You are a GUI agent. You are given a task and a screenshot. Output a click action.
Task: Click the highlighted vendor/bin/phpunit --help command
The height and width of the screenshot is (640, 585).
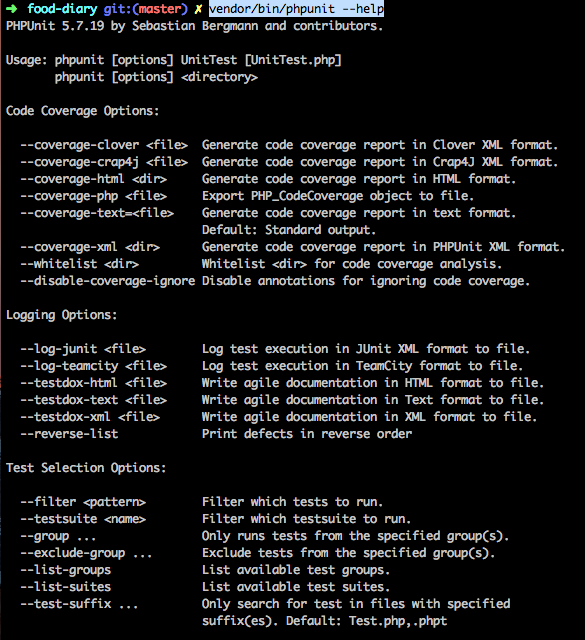click(296, 9)
